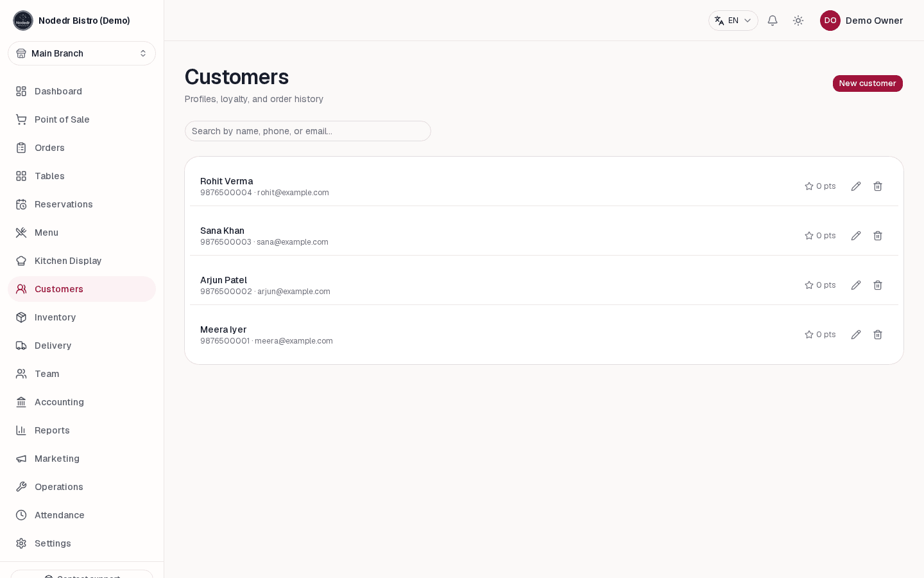Delete Arjun Patel from customers
The image size is (924, 578).
878,285
